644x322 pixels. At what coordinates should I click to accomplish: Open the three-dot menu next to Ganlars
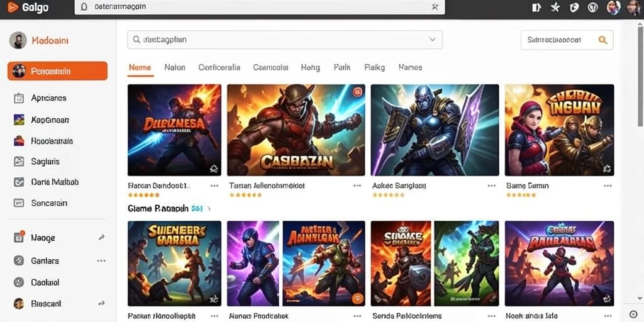point(101,261)
